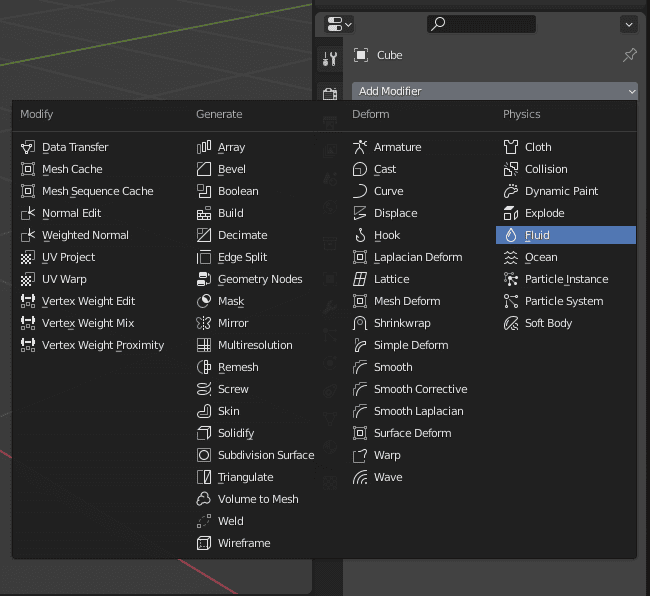Screen dimensions: 650x596
Task: Open the Tool properties tab
Action: click(x=330, y=59)
